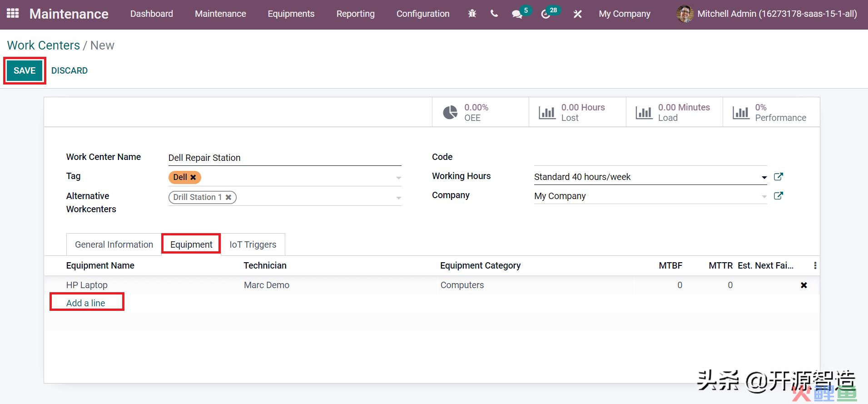Switch to General Information tab

(x=114, y=244)
